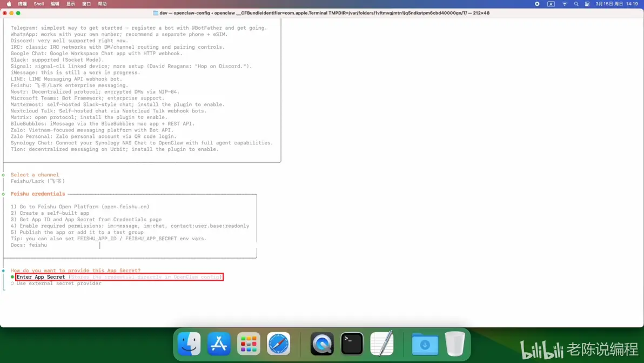Open Downloads folder in the Dock

425,344
